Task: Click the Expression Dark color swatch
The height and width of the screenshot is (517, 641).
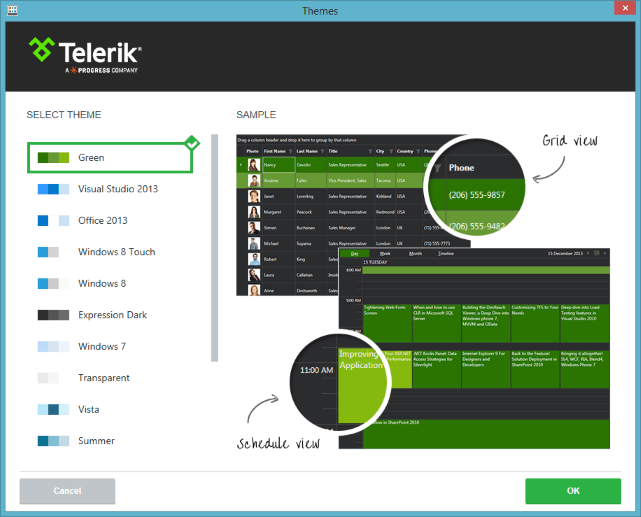Action: click(x=53, y=315)
